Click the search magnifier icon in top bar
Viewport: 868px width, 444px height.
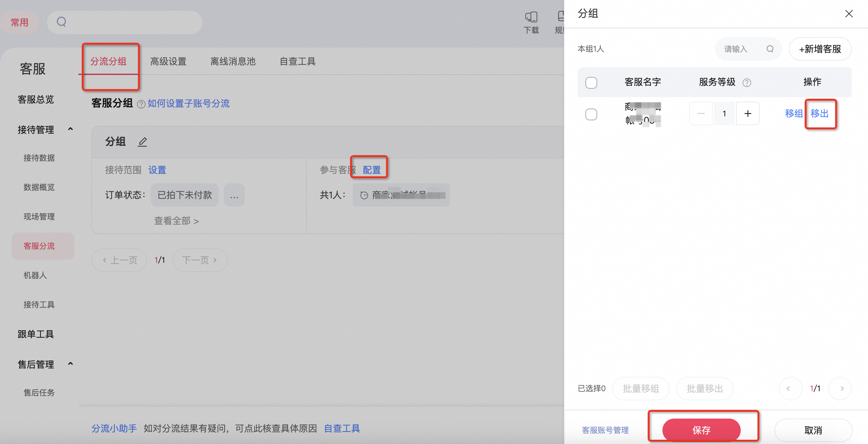click(x=61, y=22)
